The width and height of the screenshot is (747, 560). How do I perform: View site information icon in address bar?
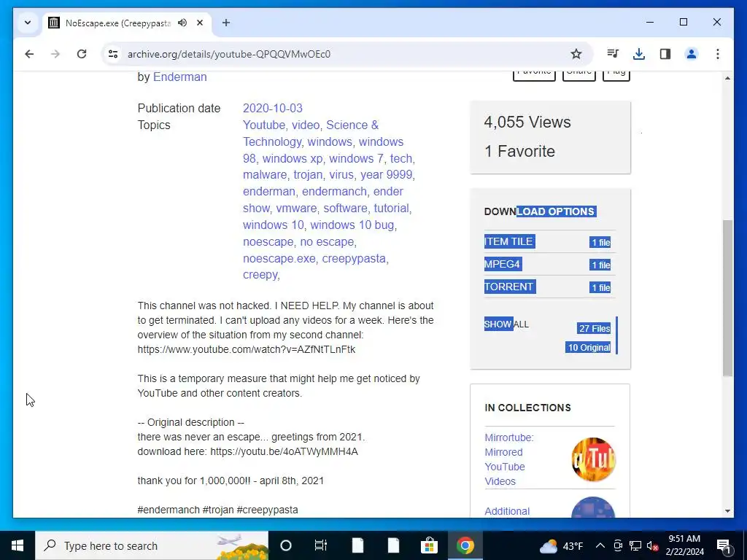113,54
